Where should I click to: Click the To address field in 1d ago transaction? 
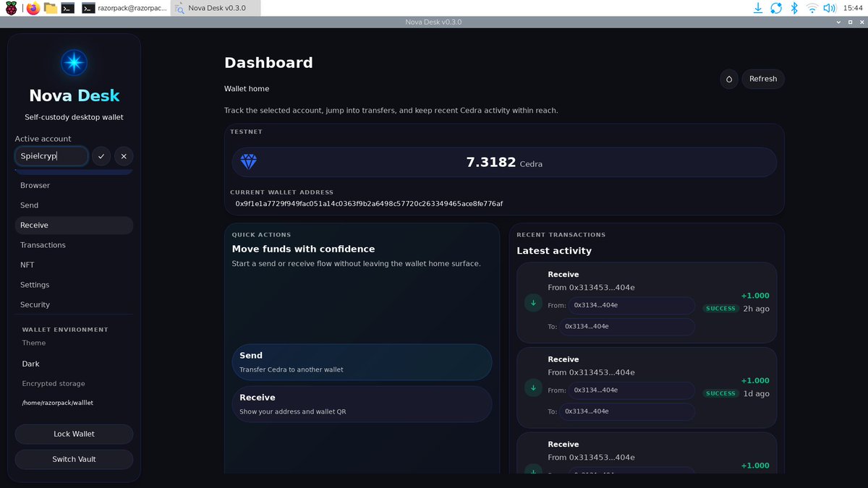point(627,411)
